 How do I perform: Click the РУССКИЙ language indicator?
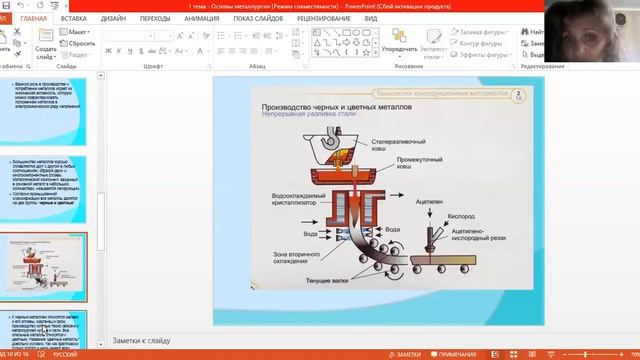point(65,354)
